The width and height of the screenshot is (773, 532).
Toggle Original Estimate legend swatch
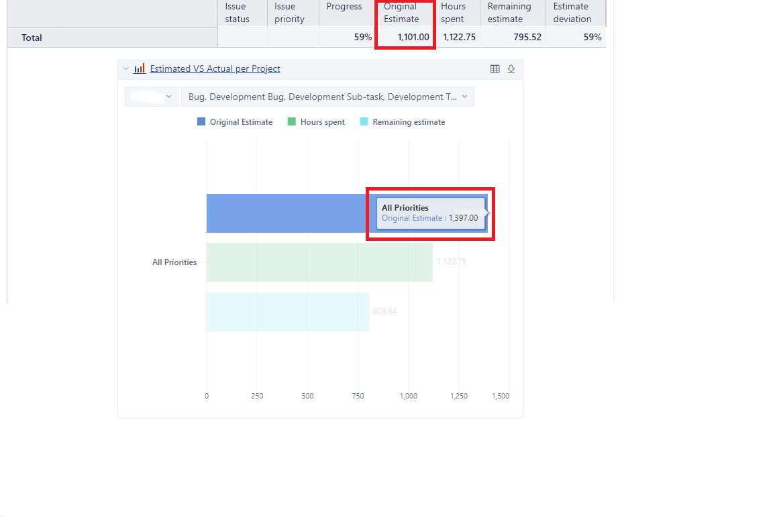tap(201, 122)
